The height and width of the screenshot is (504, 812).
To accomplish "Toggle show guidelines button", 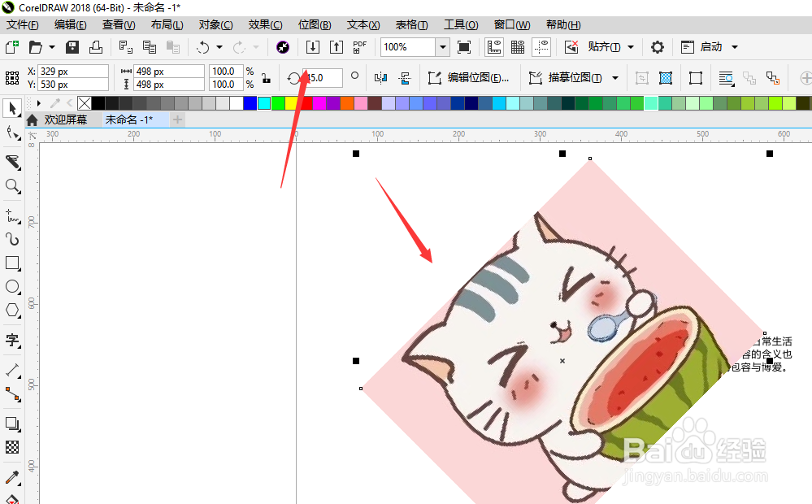I will click(x=541, y=47).
